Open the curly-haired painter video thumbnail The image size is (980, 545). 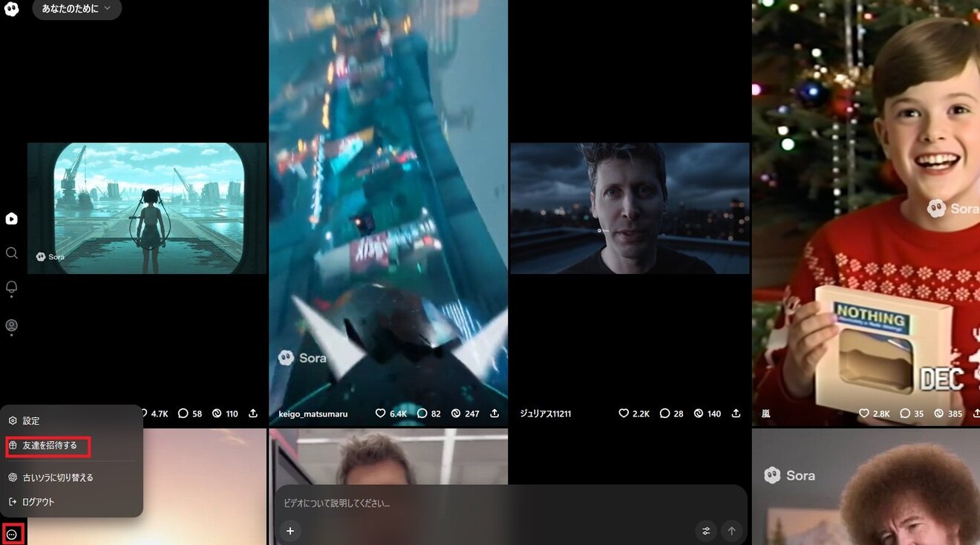tap(866, 486)
